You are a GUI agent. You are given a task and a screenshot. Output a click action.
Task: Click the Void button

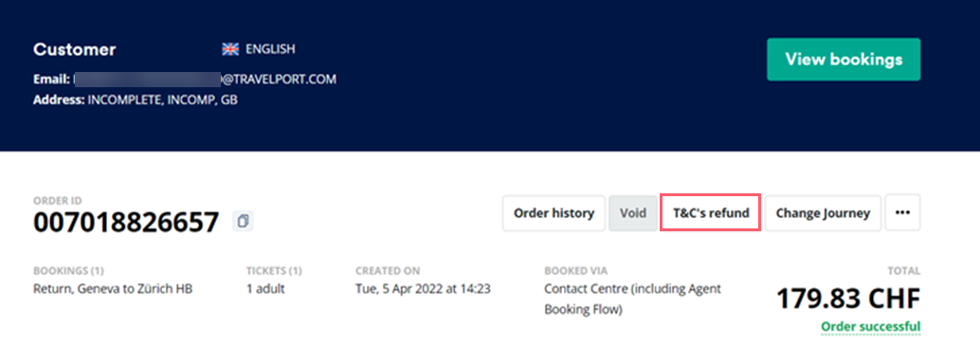[x=632, y=213]
